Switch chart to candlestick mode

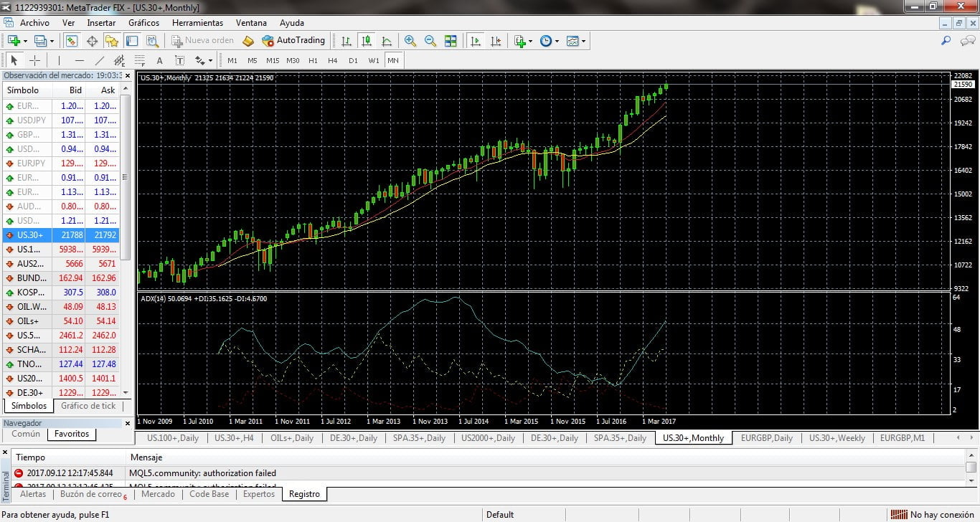pyautogui.click(x=367, y=41)
